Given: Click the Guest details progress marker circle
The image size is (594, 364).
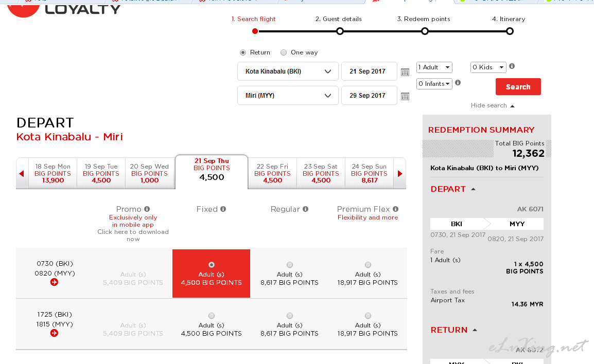Looking at the screenshot, I should [340, 31].
